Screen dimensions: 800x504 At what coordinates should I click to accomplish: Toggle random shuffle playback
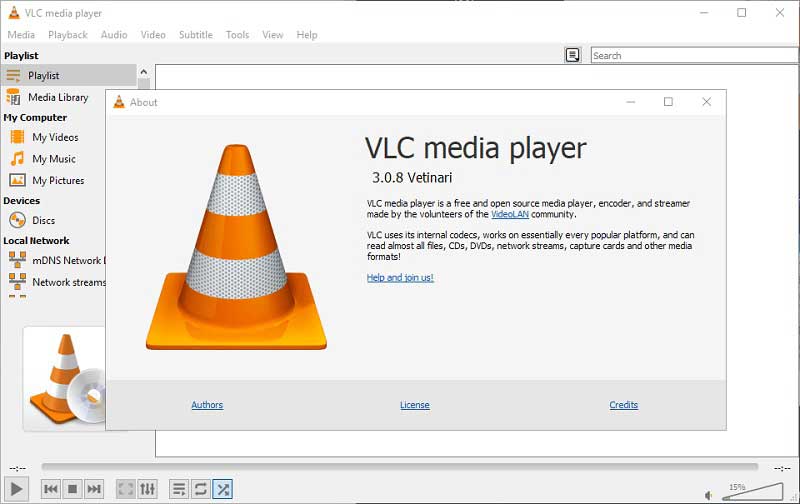click(x=222, y=489)
